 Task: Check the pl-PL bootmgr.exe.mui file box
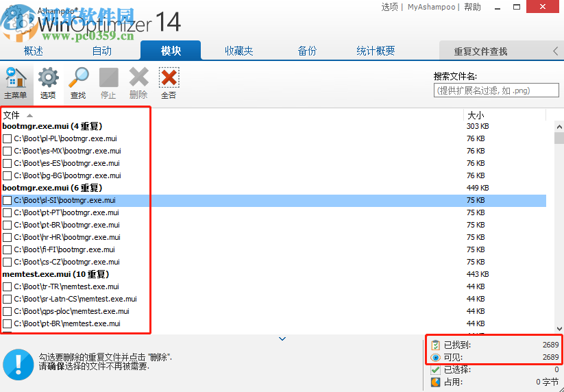click(x=7, y=139)
